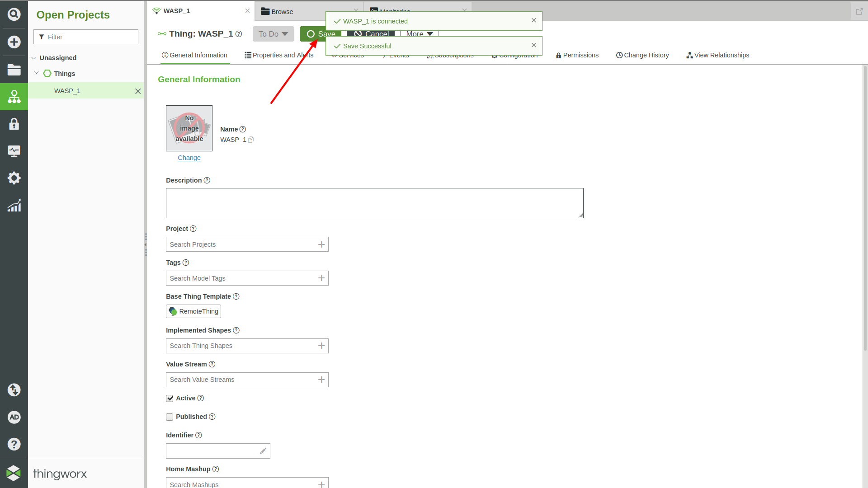The height and width of the screenshot is (488, 868).
Task: Select the ThingWorx logo icon bottom-left
Action: pyautogui.click(x=14, y=474)
